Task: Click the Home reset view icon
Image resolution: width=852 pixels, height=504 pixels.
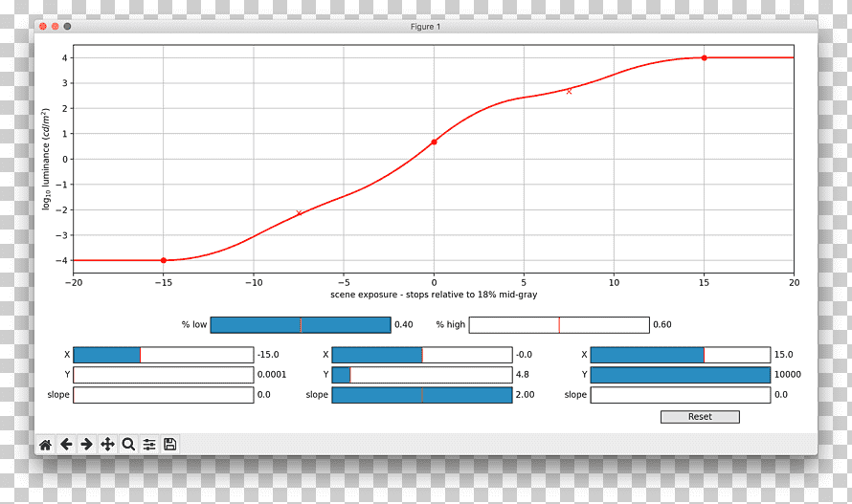Action: point(46,445)
